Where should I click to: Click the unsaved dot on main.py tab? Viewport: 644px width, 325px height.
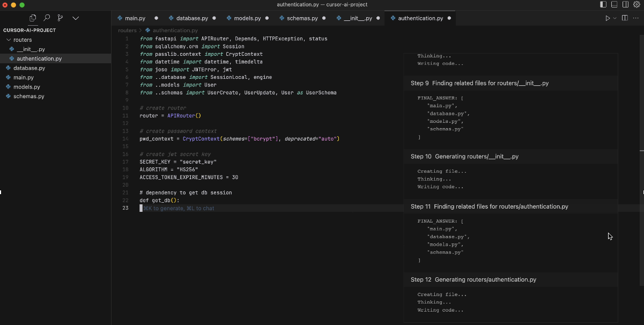pyautogui.click(x=156, y=18)
